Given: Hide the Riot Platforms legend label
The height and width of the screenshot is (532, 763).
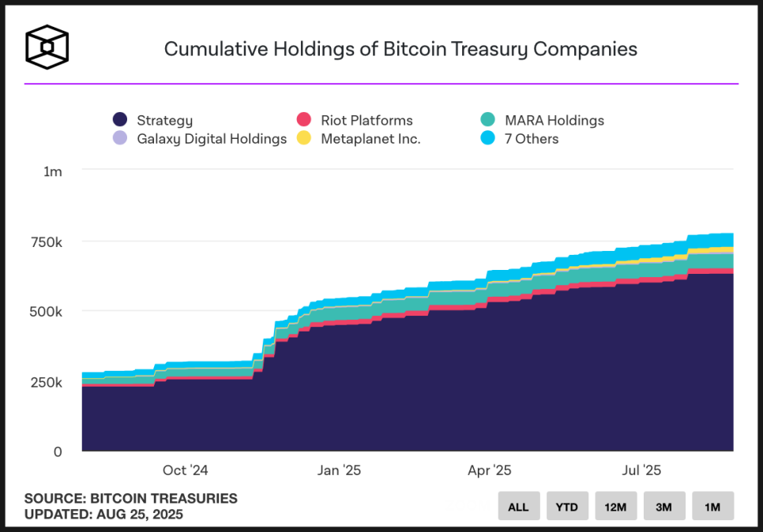Looking at the screenshot, I should pos(366,120).
